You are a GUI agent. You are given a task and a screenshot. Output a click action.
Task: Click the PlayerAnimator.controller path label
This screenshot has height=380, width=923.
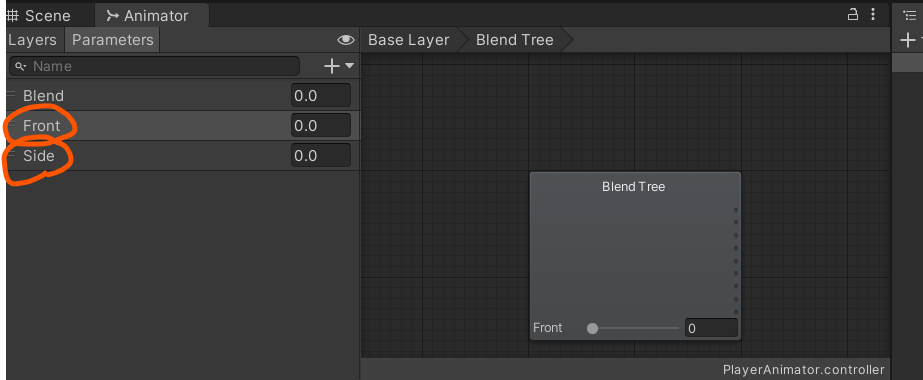804,370
